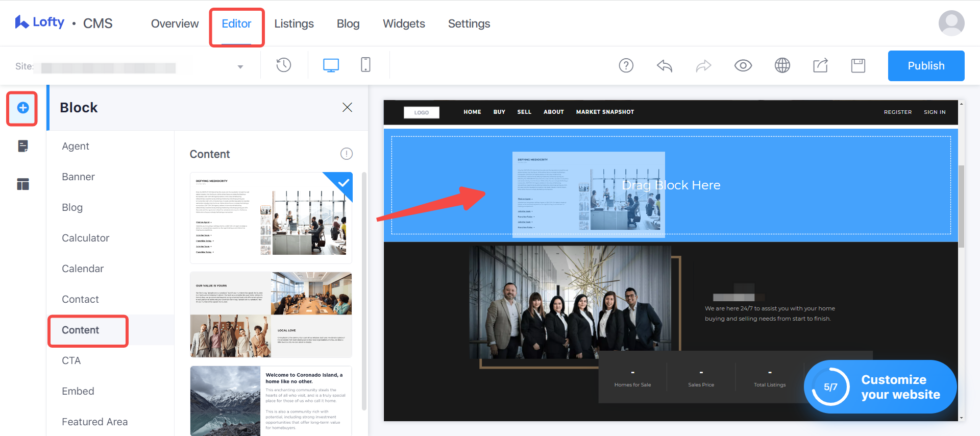Select the CTA block category

[x=71, y=360]
